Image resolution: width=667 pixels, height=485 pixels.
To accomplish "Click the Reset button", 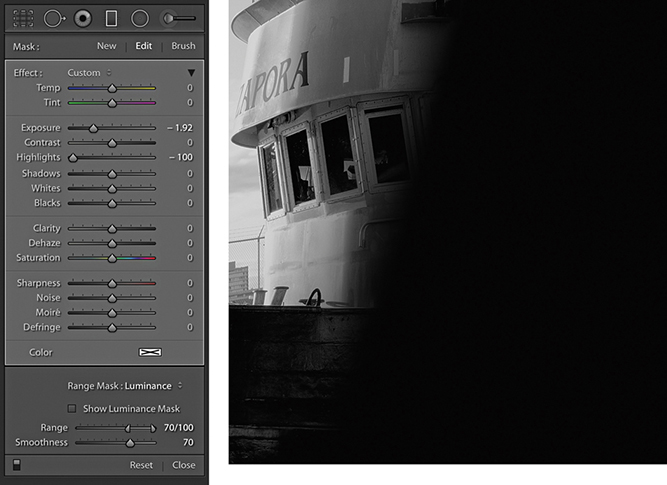I will [141, 465].
